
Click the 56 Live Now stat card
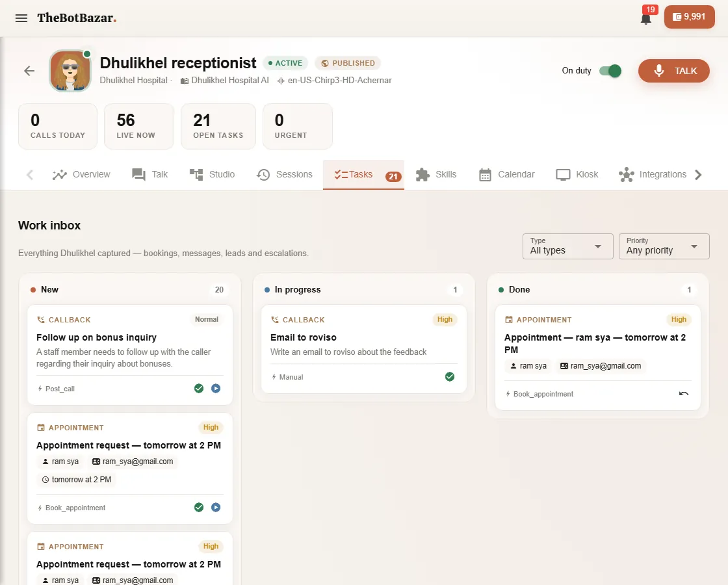coord(139,126)
